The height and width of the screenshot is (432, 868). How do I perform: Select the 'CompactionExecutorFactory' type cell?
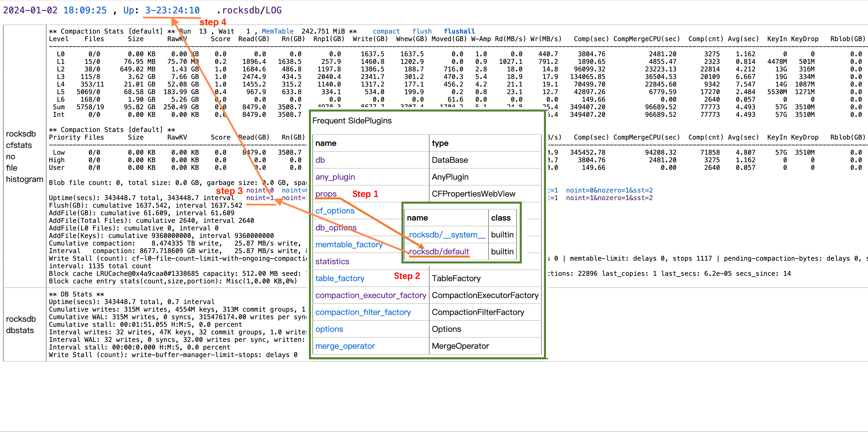[x=485, y=295]
